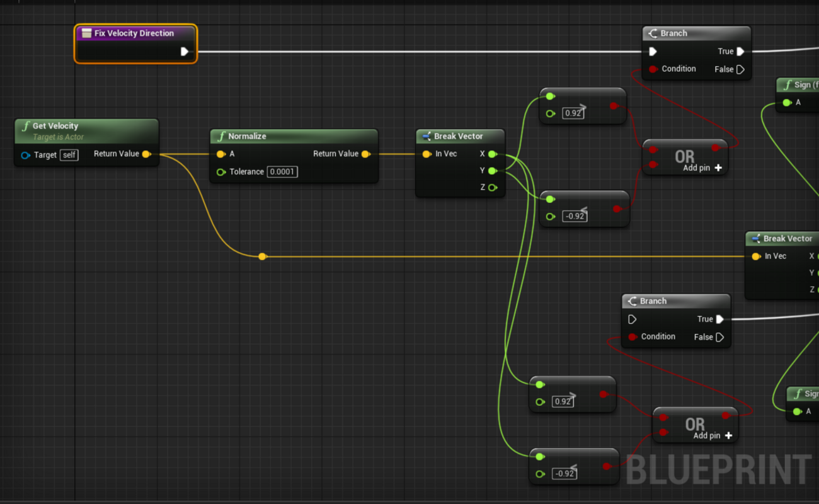Click the False pin of the lower Branch

pyautogui.click(x=719, y=337)
